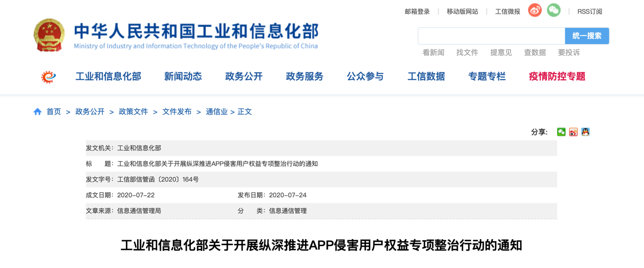Open 工业和信息化部 nav menu
This screenshot has width=644, height=268.
point(108,76)
